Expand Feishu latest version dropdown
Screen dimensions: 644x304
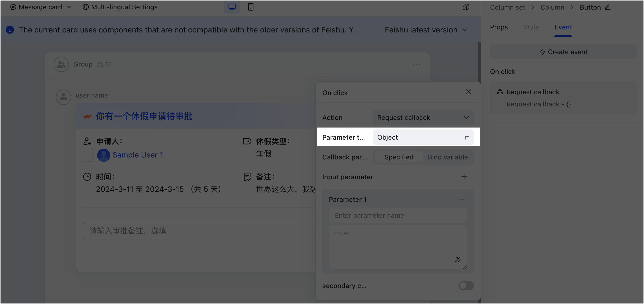(426, 30)
